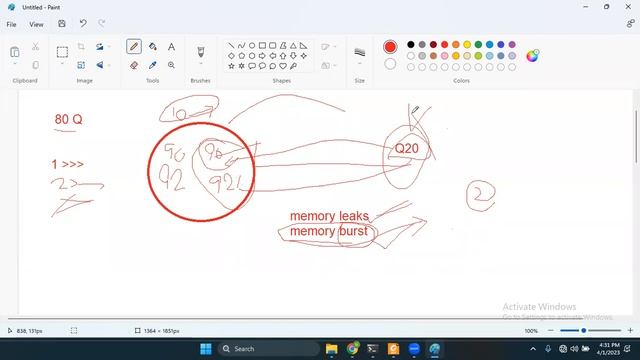This screenshot has width=640, height=360.
Task: Open the Edit colors wheel
Action: [x=532, y=56]
